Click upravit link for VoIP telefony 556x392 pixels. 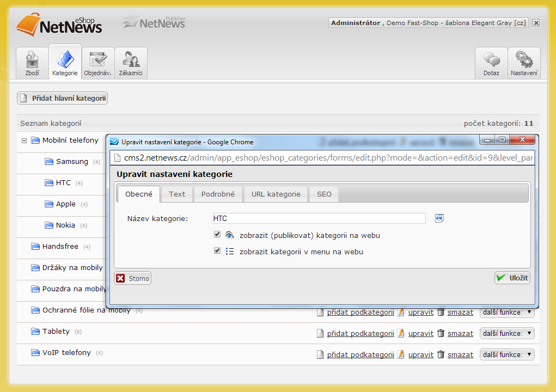(421, 355)
